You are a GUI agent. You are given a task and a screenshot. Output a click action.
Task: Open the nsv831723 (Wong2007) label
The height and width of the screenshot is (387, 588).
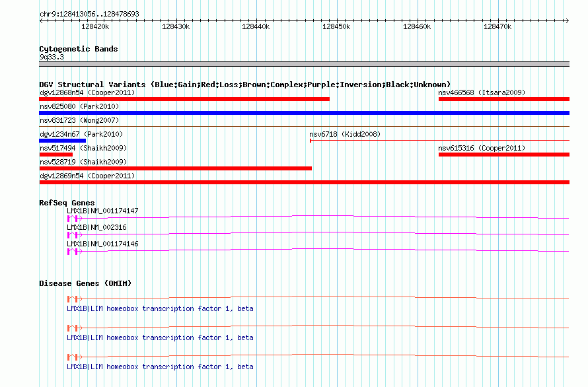pos(79,120)
